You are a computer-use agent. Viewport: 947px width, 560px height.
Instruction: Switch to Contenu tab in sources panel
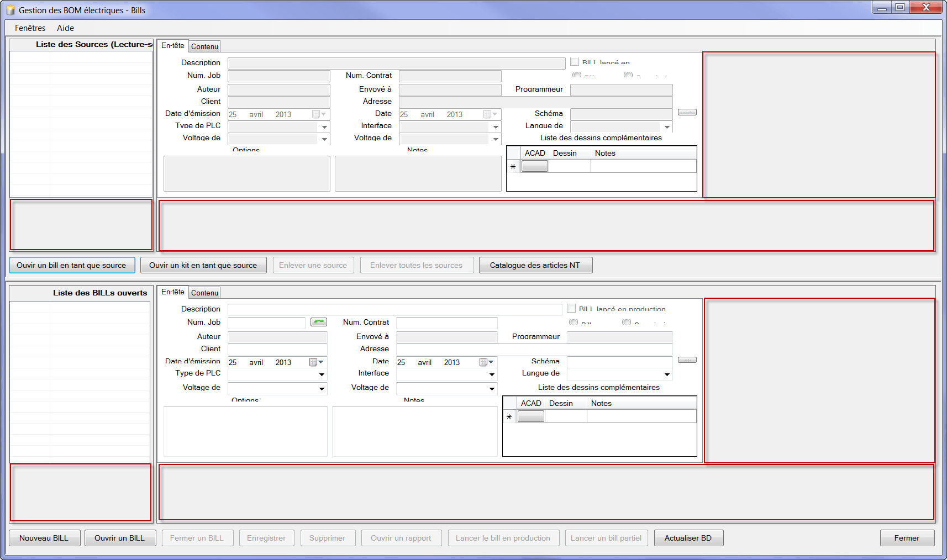204,46
